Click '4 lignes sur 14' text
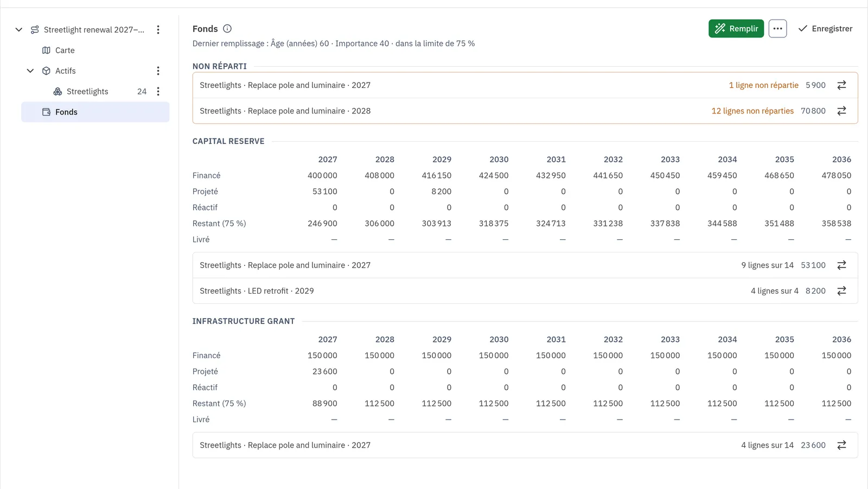The image size is (868, 489). pyautogui.click(x=767, y=445)
